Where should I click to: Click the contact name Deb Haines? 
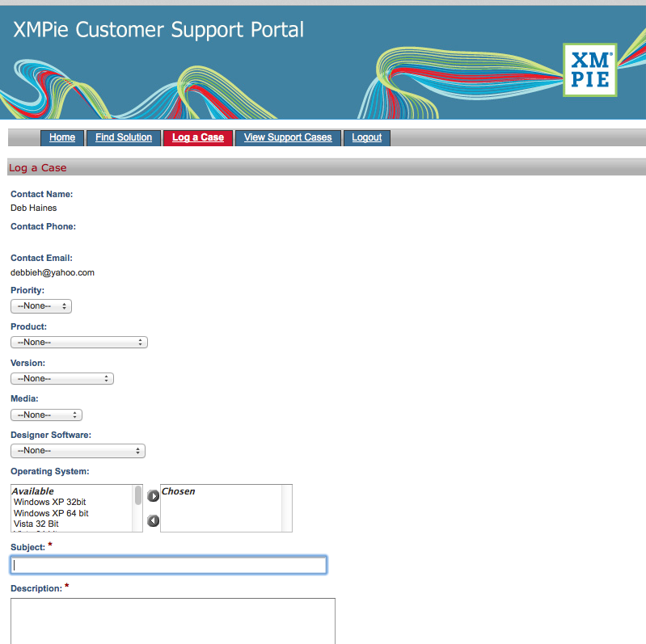[x=34, y=208]
